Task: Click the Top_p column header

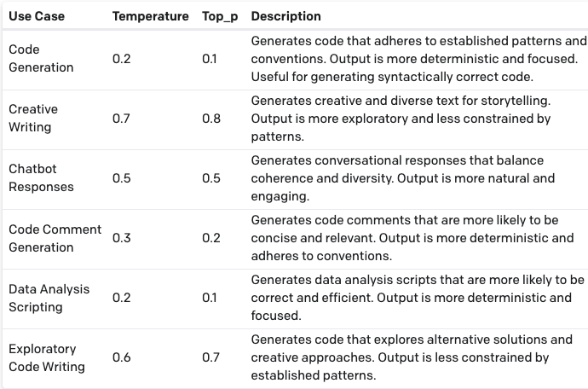Action: pyautogui.click(x=220, y=16)
